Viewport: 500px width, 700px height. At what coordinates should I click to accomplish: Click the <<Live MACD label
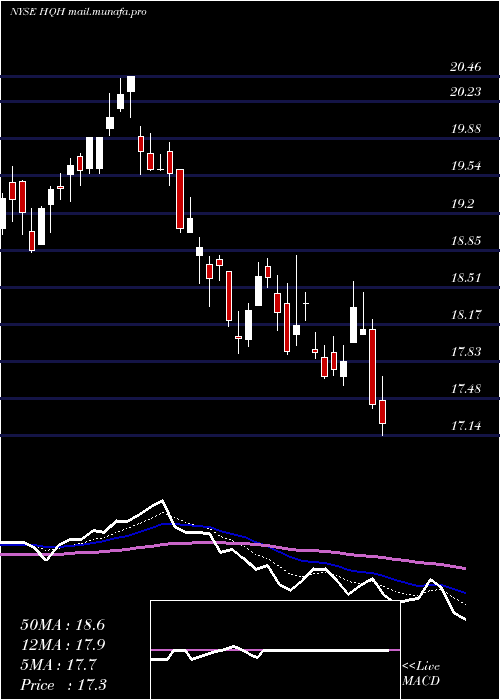[421, 674]
